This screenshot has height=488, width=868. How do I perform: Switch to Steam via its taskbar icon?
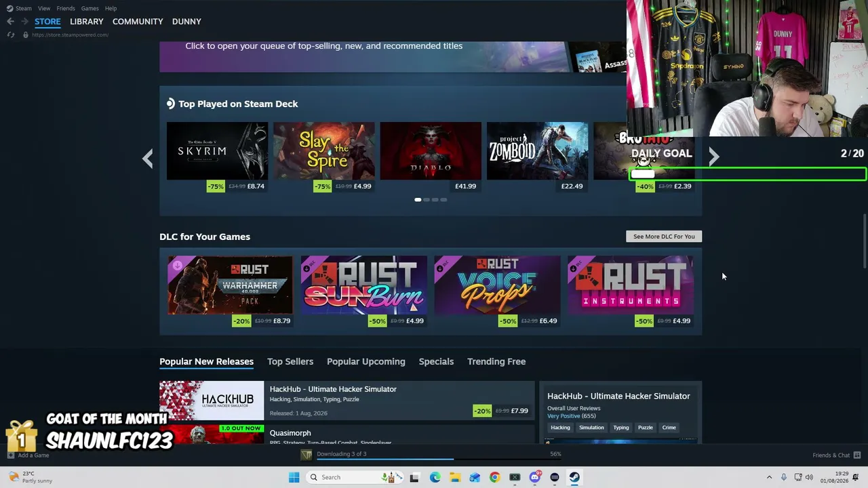574,477
